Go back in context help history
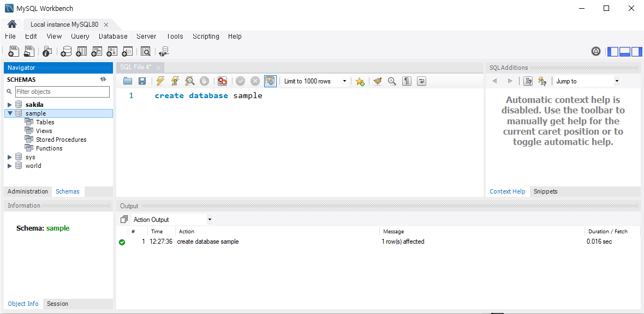The width and height of the screenshot is (644, 314). click(x=494, y=81)
